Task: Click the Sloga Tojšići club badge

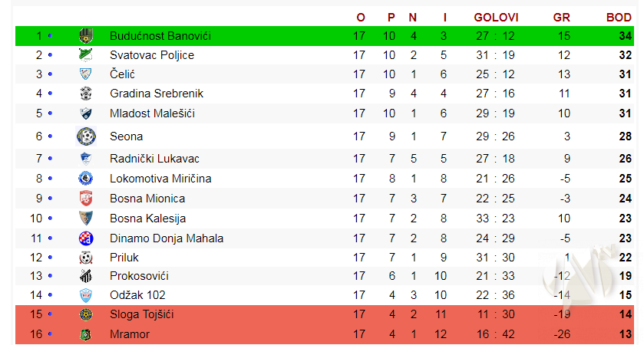Action: pyautogui.click(x=86, y=314)
